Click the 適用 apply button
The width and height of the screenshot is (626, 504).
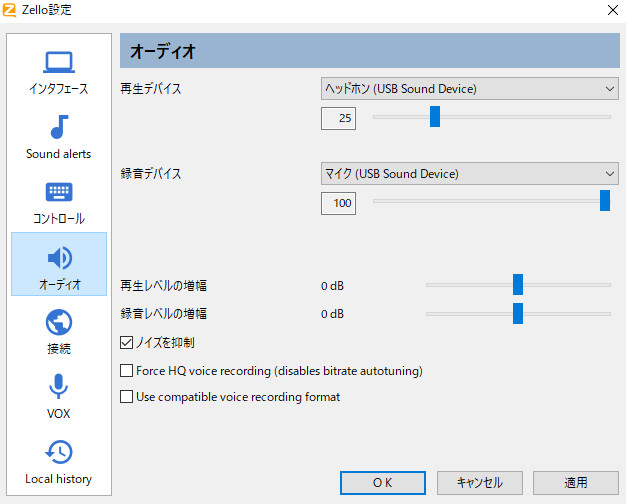click(x=575, y=482)
